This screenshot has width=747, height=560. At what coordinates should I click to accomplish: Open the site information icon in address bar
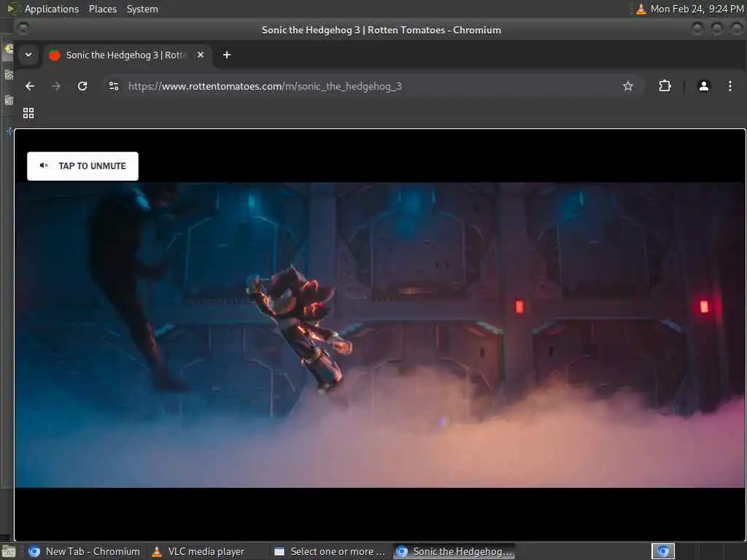point(113,86)
